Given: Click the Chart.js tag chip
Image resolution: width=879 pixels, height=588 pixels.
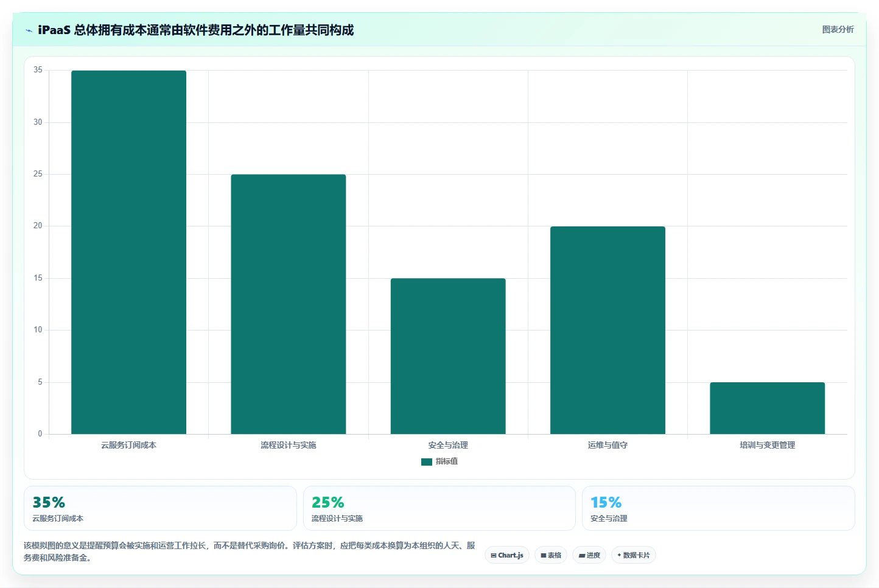Looking at the screenshot, I should coord(507,555).
